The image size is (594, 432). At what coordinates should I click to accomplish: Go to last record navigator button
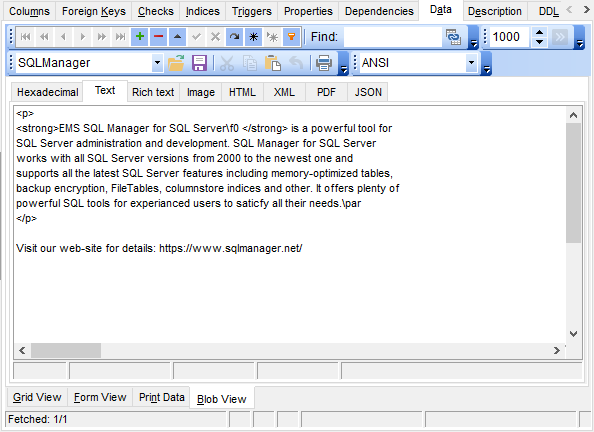coord(120,37)
